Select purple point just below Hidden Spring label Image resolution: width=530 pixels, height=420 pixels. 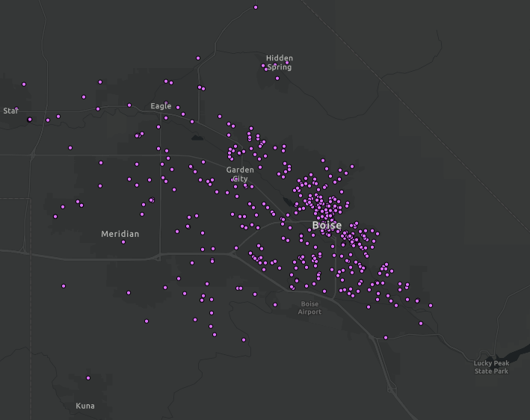coord(277,78)
